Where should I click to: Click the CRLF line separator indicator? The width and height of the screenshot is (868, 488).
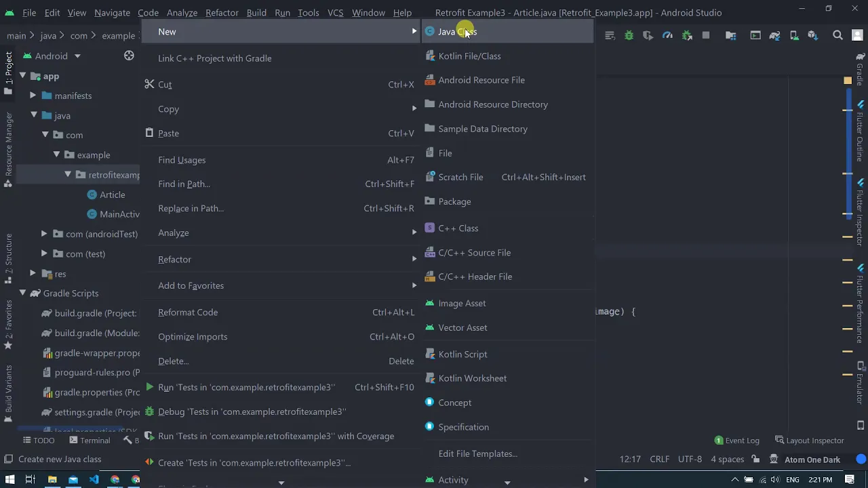(x=659, y=459)
